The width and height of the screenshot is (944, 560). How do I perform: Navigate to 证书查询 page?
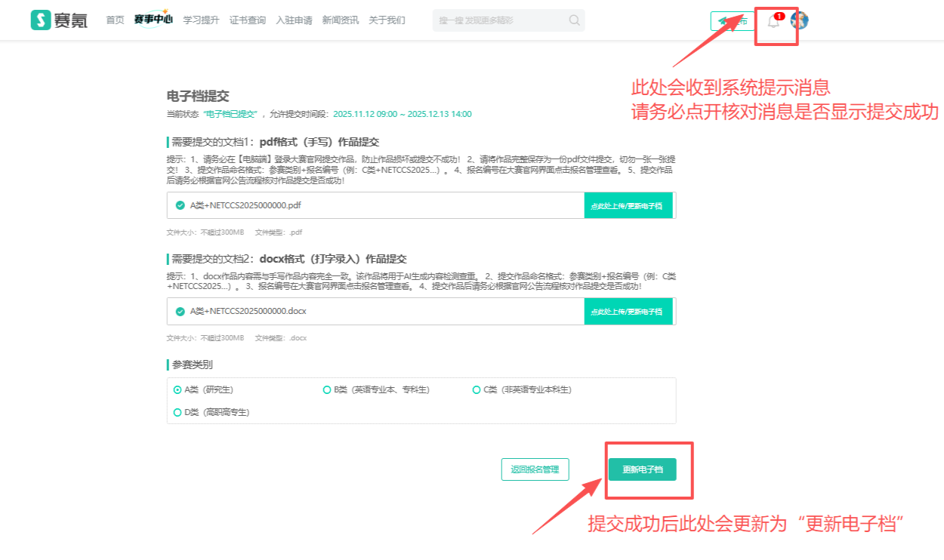click(x=247, y=20)
